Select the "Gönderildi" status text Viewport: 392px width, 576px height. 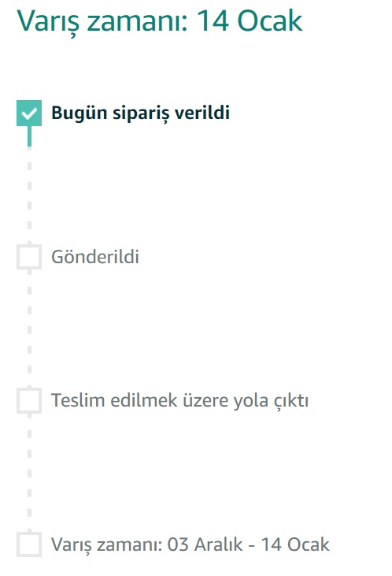[95, 257]
